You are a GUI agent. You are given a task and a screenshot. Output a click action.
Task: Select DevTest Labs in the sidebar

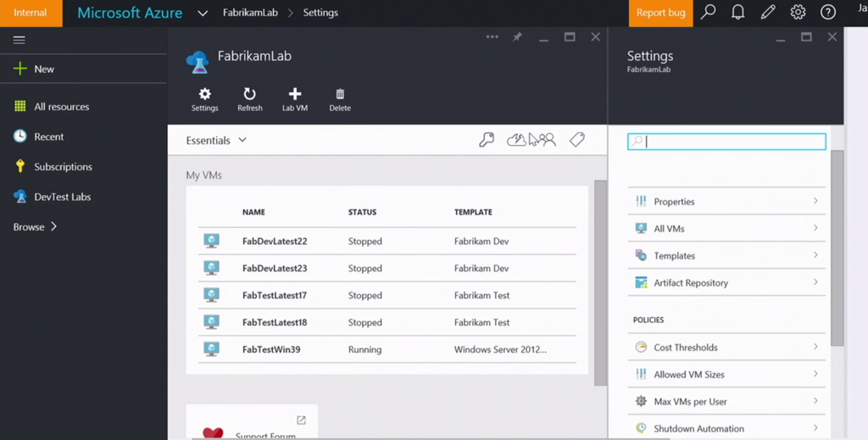[62, 197]
